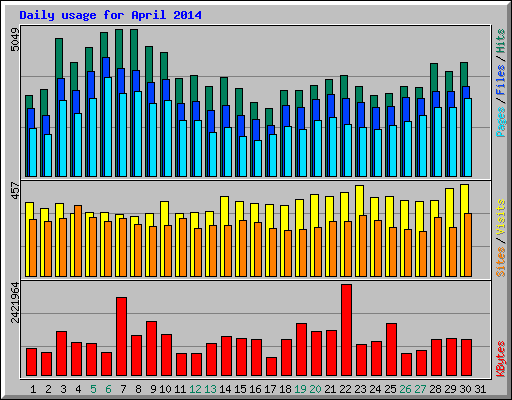Click the green Hits bar top for day 28
Image resolution: width=512 pixels, height=400 pixels.
(x=434, y=76)
